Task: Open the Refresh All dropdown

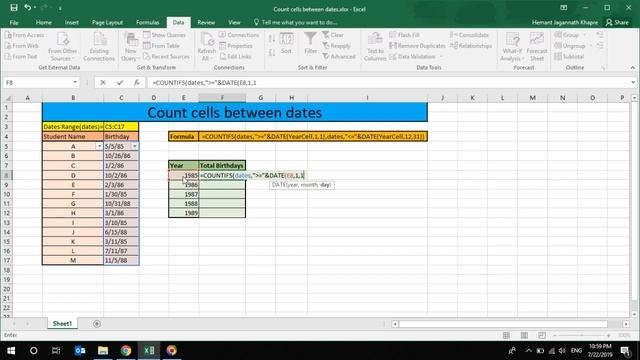Action: click(207, 47)
